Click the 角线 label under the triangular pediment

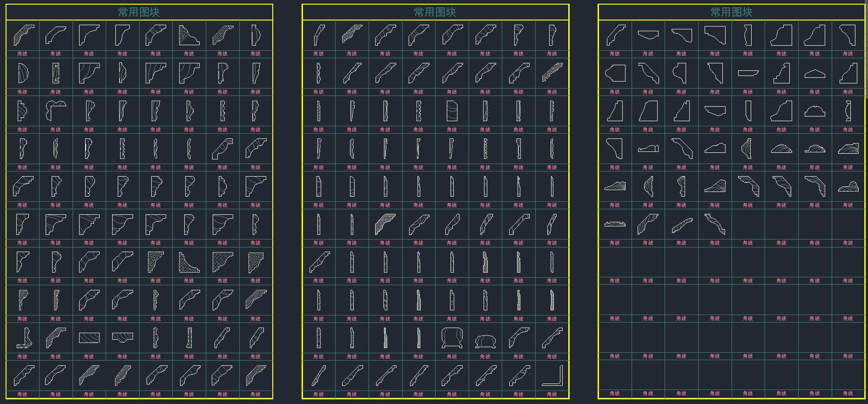click(814, 92)
